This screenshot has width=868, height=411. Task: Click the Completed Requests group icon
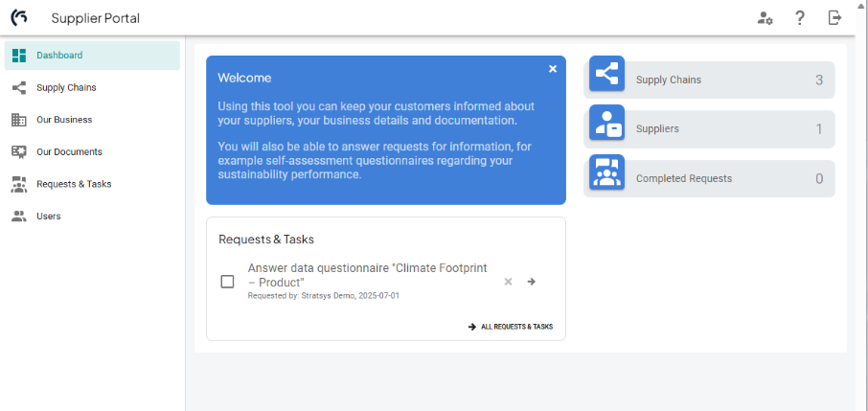tap(605, 173)
